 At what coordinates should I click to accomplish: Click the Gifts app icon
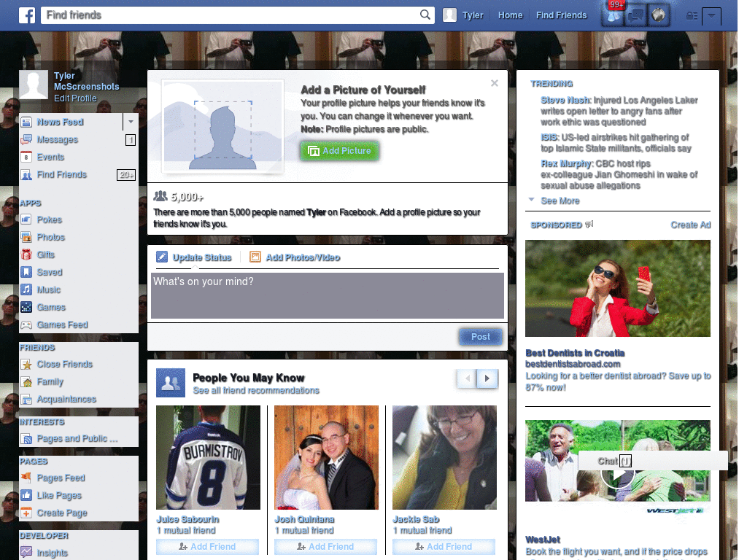coord(26,254)
